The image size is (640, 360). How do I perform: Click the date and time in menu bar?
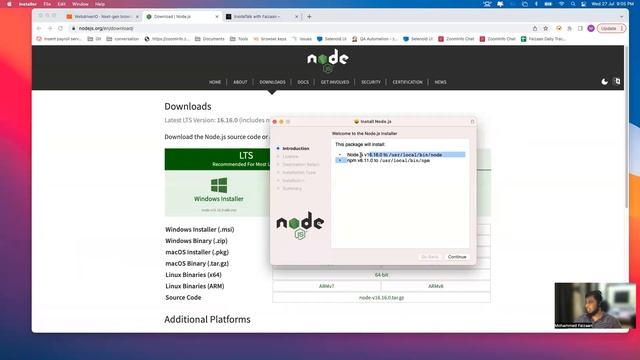(612, 4)
